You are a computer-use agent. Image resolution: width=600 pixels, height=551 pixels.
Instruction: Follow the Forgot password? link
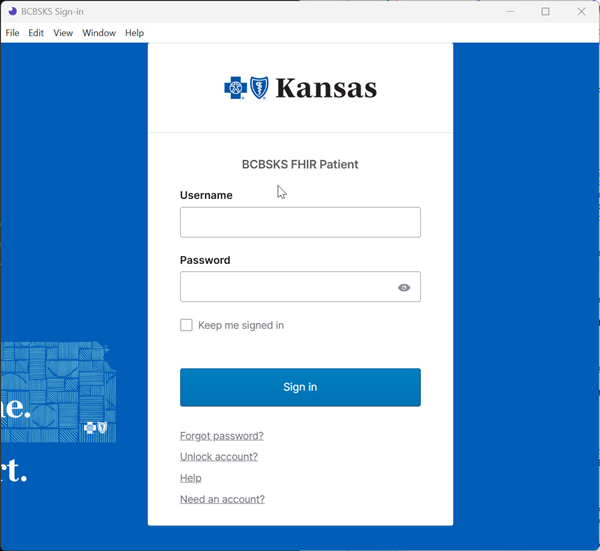(222, 436)
